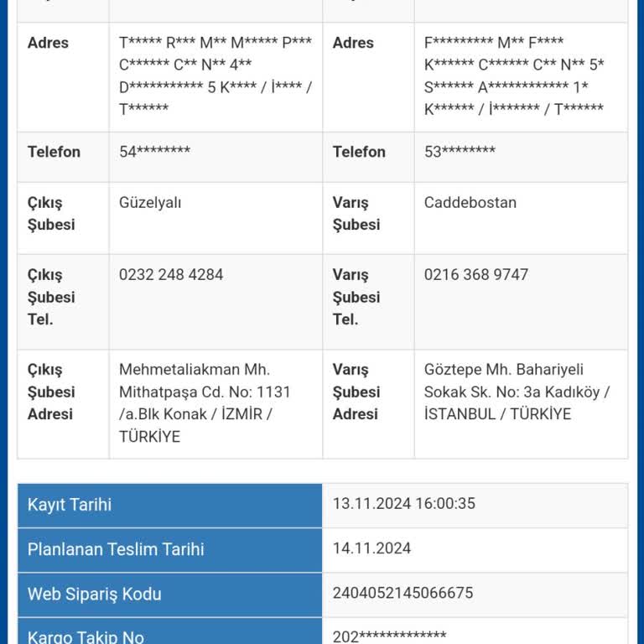Select web order code 2404052145066675
This screenshot has height=644, width=644.
point(402,593)
